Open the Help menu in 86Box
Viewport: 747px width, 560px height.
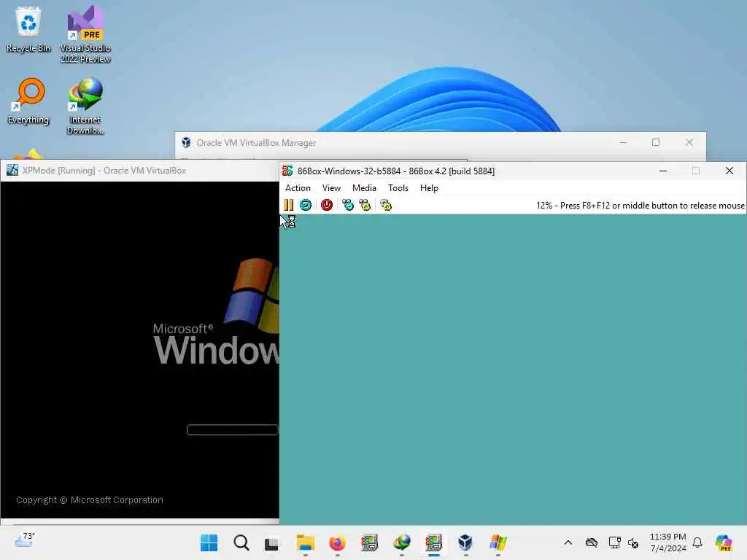pos(429,188)
